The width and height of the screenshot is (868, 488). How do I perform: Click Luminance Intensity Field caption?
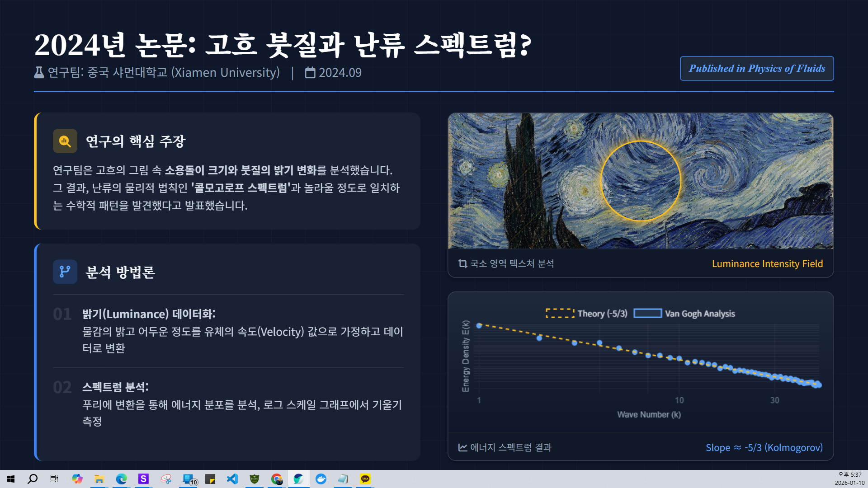tap(767, 264)
